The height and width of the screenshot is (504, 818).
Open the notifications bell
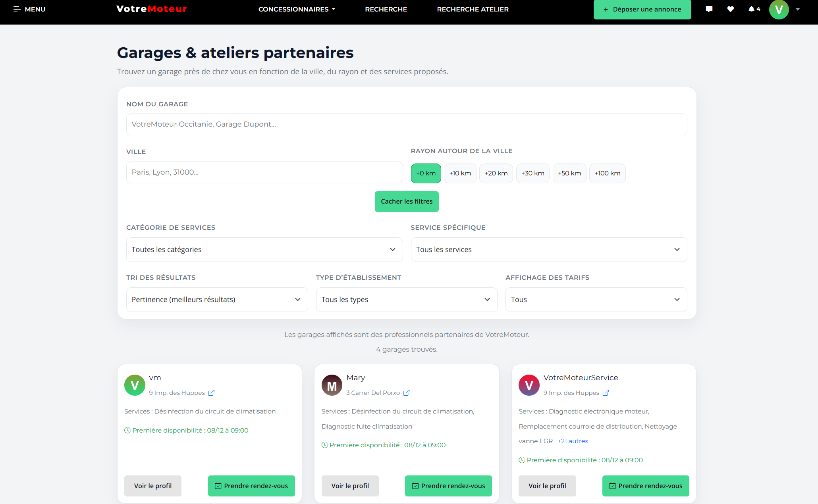[752, 9]
